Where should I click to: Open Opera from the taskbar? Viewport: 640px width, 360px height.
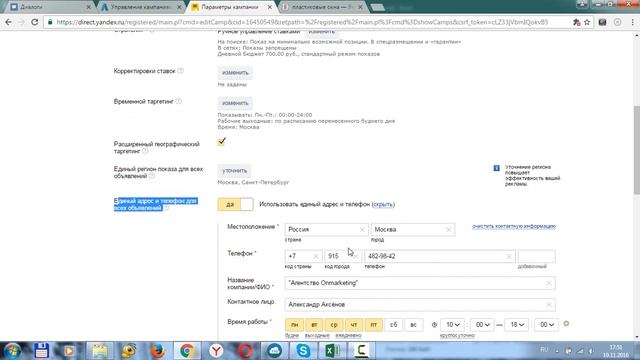point(245,351)
